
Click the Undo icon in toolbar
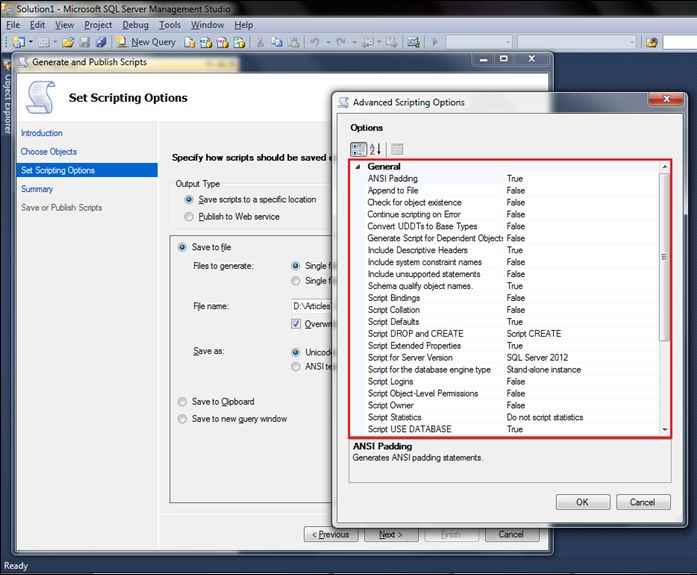tap(315, 43)
